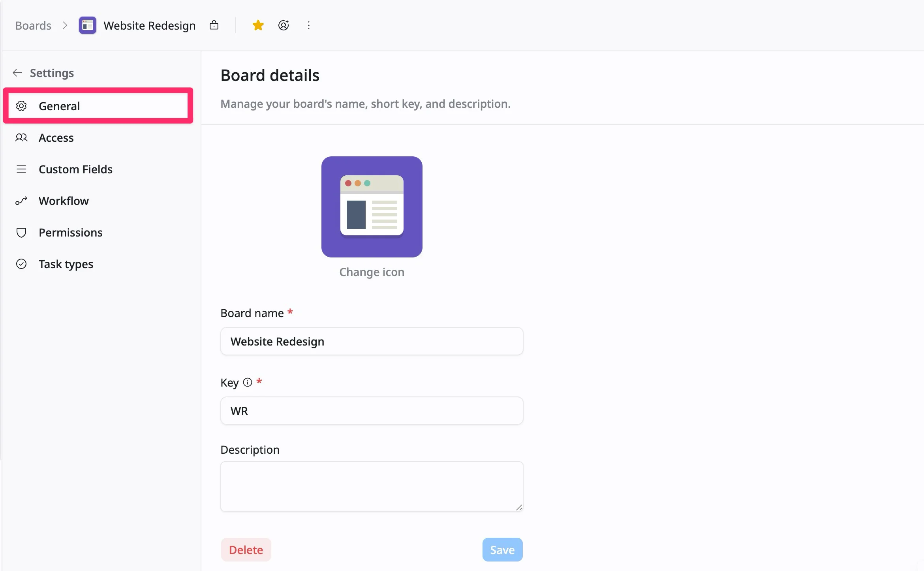Image resolution: width=924 pixels, height=571 pixels.
Task: Click the Delete board button
Action: pos(246,550)
